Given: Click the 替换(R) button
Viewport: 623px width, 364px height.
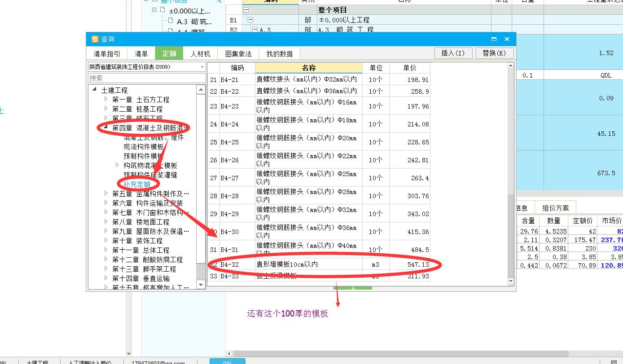Looking at the screenshot, I should 494,53.
